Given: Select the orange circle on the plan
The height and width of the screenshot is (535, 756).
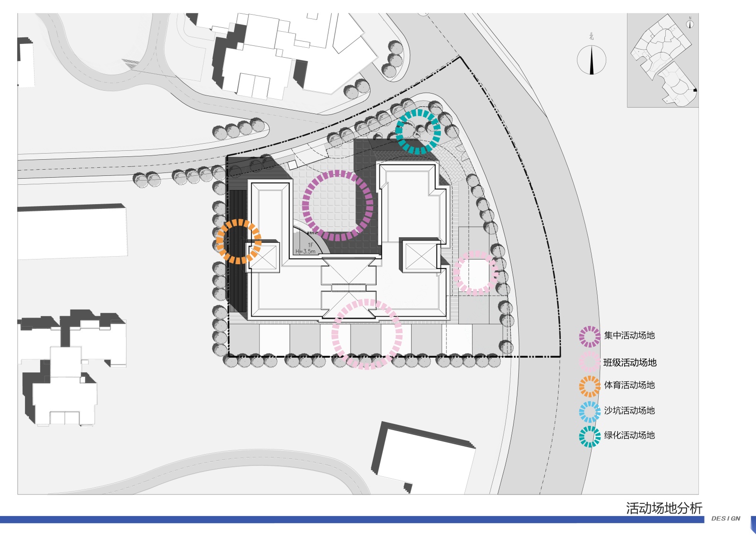Looking at the screenshot, I should (x=238, y=242).
